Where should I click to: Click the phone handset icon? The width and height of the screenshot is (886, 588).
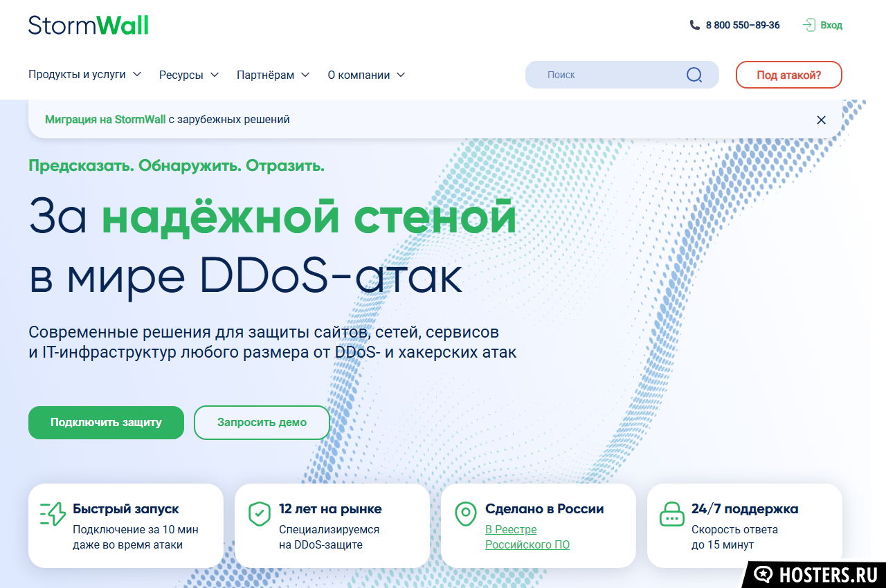coord(695,25)
